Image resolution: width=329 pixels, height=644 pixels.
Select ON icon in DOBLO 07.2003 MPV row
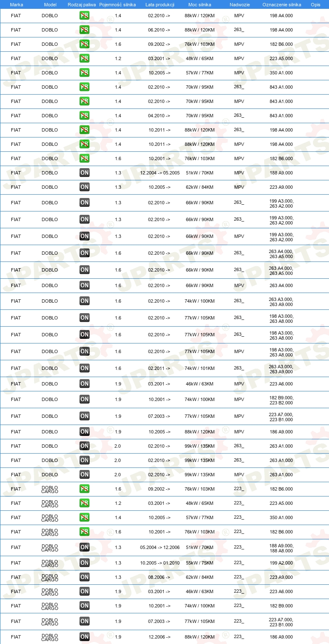[x=85, y=416]
